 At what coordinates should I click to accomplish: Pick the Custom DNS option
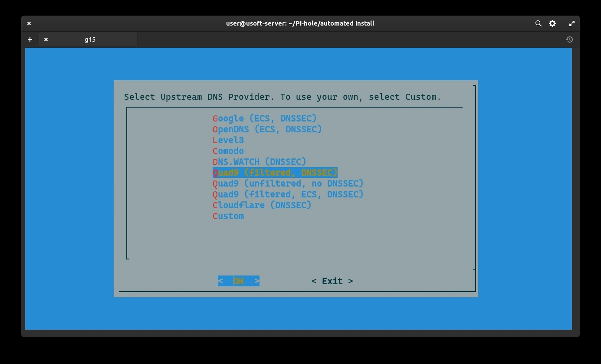(228, 216)
